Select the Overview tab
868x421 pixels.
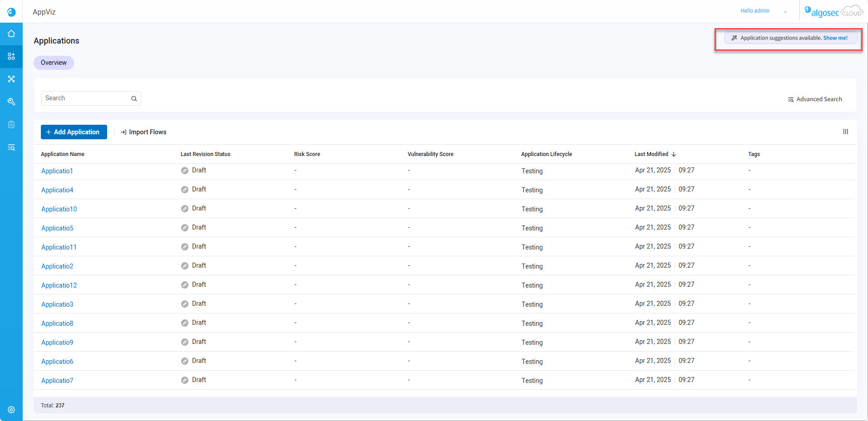coord(54,63)
